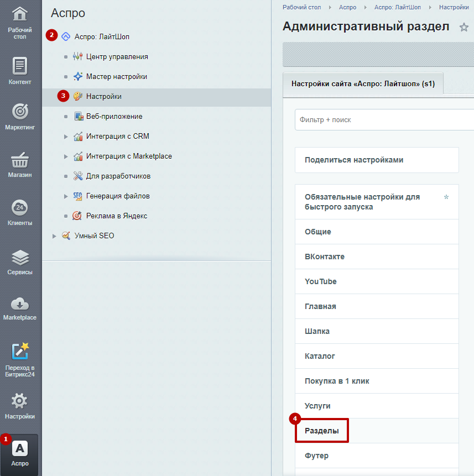474x476 pixels.
Task: Click Интеграция с Marketplace chart icon
Action: point(78,156)
